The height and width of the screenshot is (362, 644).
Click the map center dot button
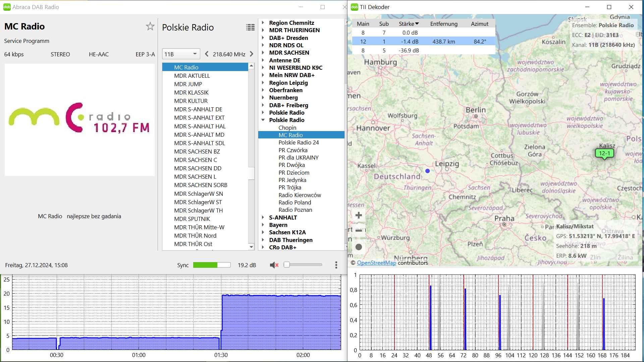(x=359, y=247)
